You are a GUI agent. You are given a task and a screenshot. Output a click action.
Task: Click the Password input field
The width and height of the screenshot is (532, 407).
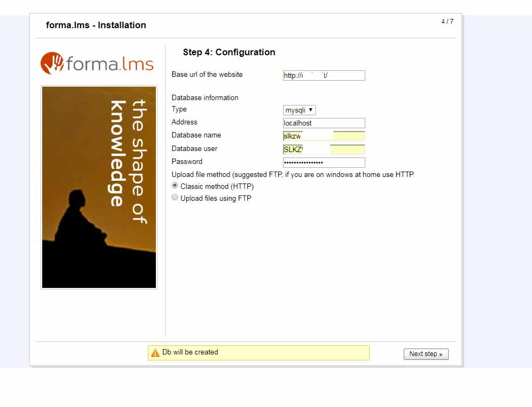click(324, 162)
